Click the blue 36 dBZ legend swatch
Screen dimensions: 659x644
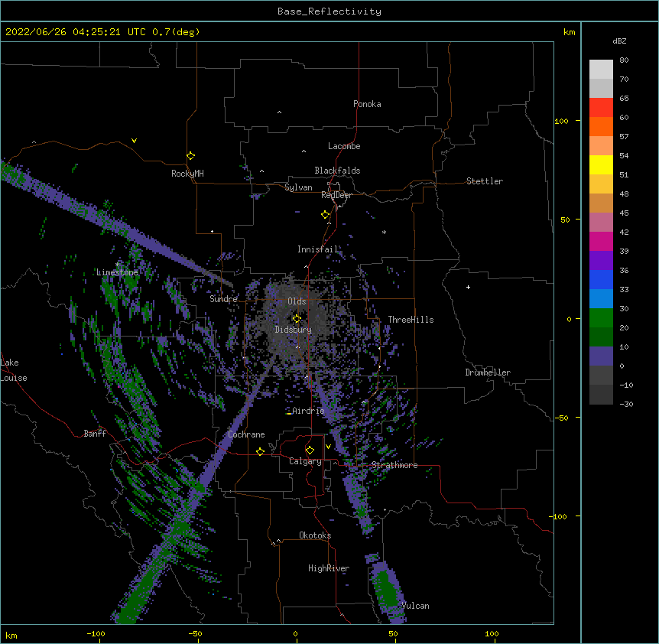[x=601, y=279]
